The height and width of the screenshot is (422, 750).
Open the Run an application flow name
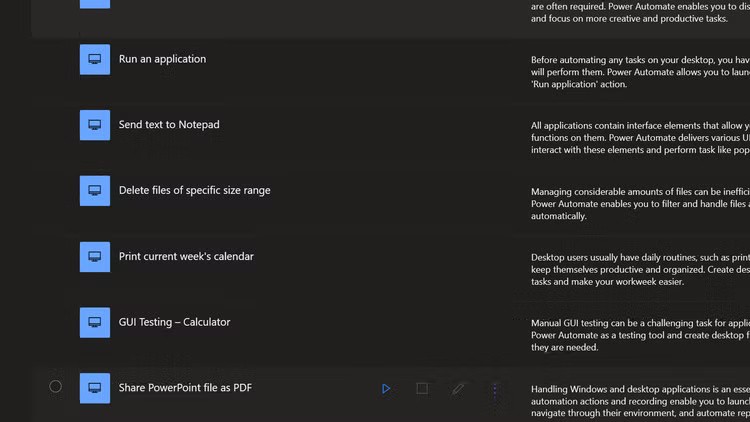(x=162, y=59)
